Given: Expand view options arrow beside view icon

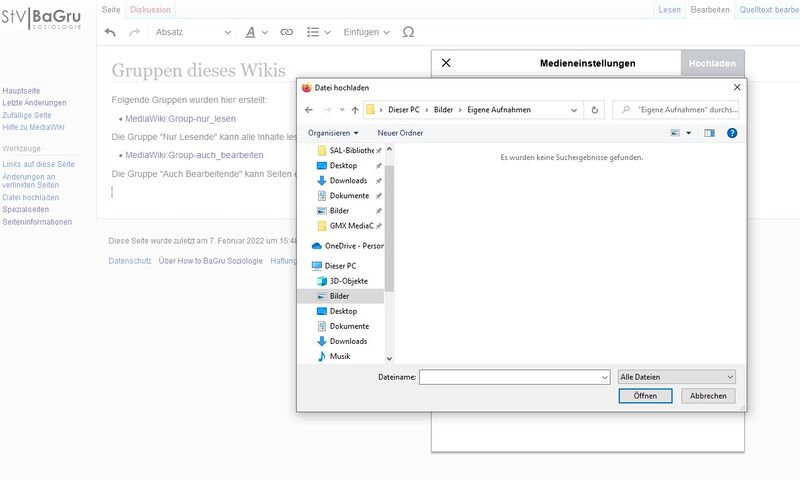Looking at the screenshot, I should tap(689, 133).
